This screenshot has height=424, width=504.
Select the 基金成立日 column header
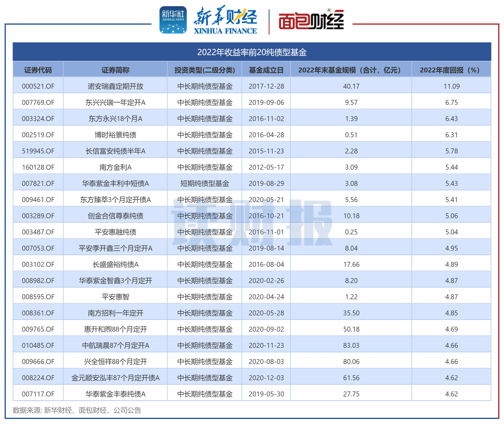pyautogui.click(x=266, y=70)
